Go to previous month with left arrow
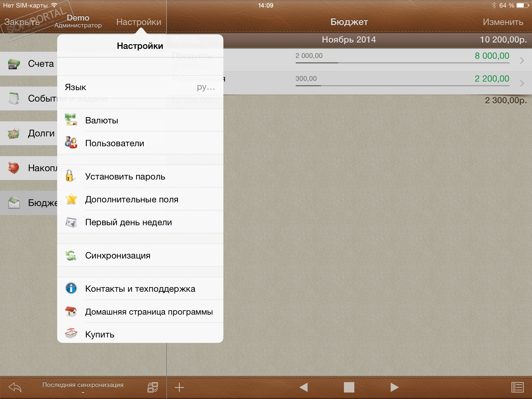Viewport: 532px width, 399px height. coord(303,387)
